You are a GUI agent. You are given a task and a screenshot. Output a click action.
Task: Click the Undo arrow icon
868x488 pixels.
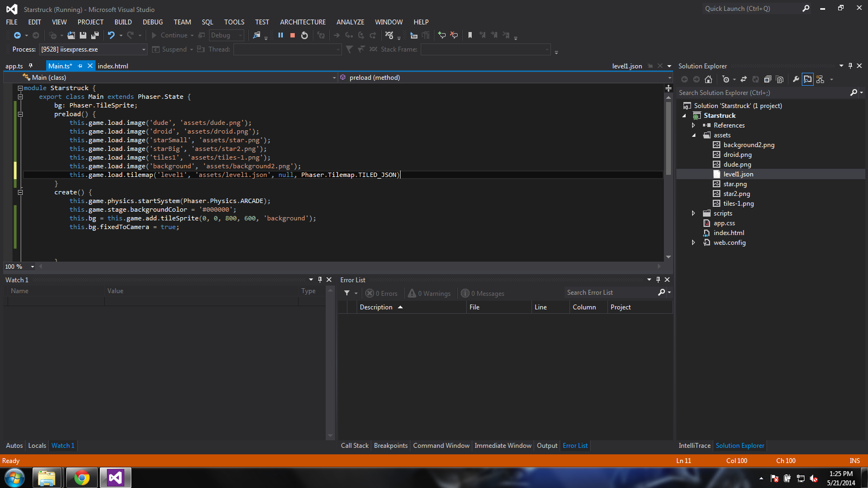pyautogui.click(x=111, y=35)
